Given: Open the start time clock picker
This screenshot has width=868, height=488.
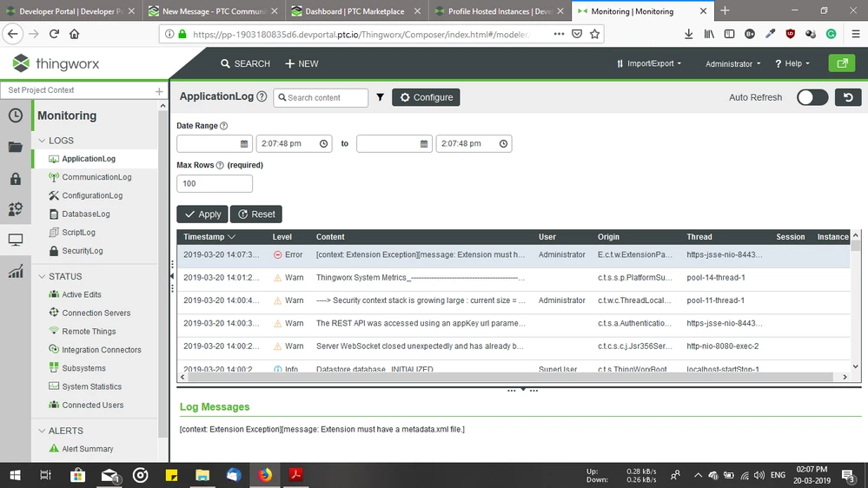Looking at the screenshot, I should pyautogui.click(x=324, y=144).
